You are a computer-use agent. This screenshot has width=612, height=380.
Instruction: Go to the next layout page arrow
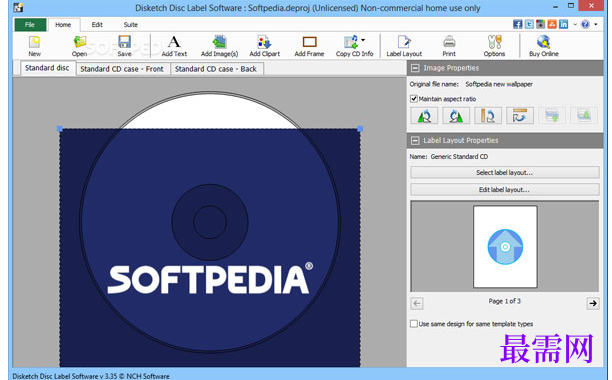click(x=593, y=303)
